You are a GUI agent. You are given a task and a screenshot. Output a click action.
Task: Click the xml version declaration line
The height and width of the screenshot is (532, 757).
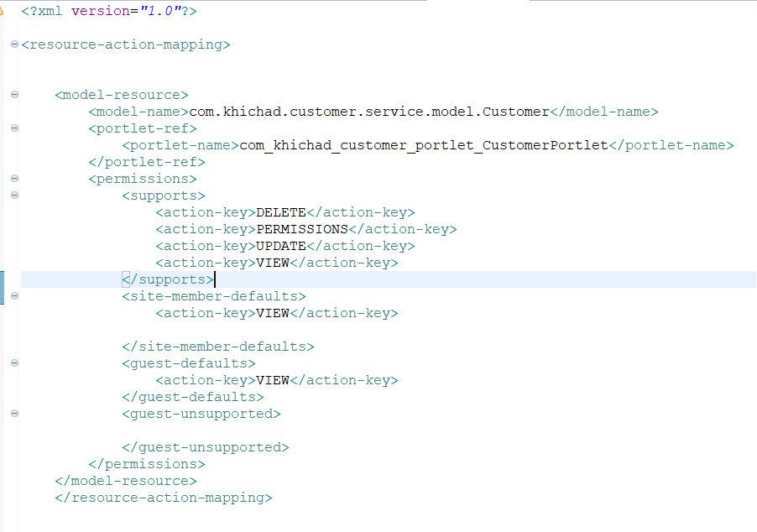point(109,11)
